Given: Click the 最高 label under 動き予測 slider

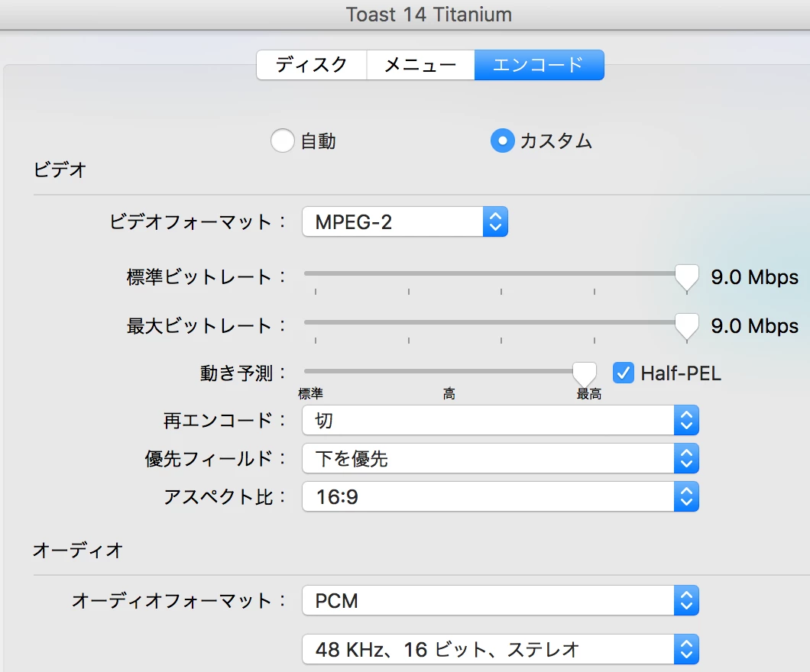Looking at the screenshot, I should point(589,394).
